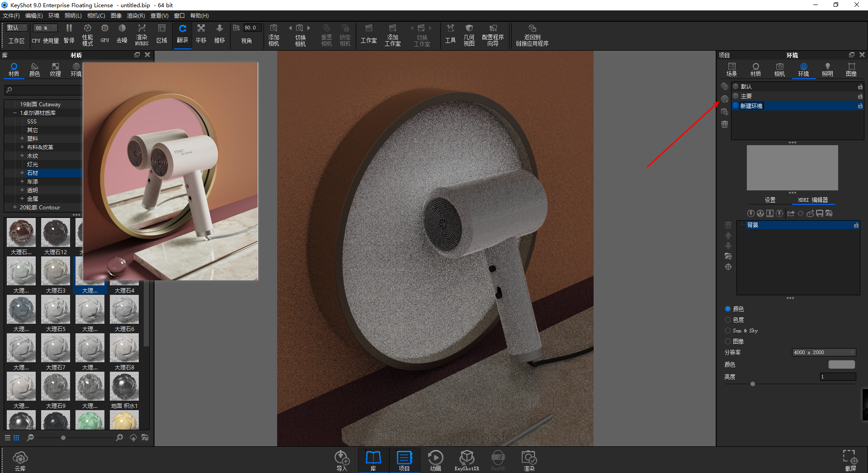This screenshot has height=473, width=868.
Task: Pause the real-time render (暂停)
Action: click(69, 34)
